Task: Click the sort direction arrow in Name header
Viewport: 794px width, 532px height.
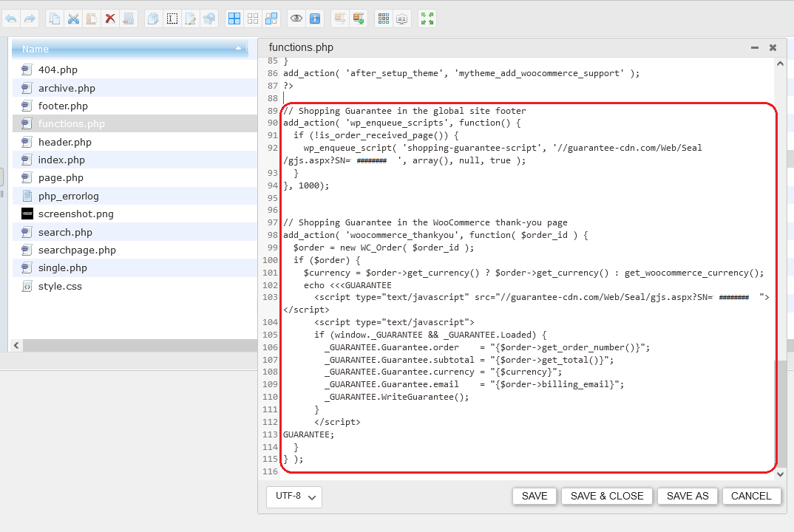Action: [x=239, y=49]
